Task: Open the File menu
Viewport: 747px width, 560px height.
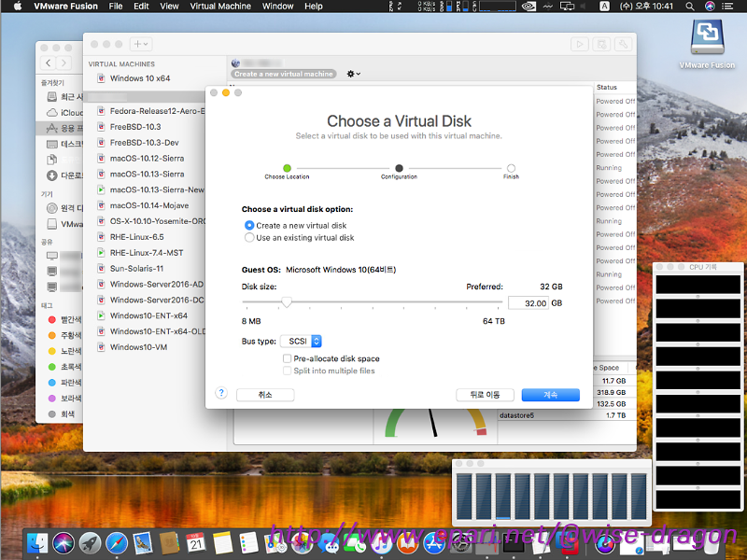Action: point(116,7)
